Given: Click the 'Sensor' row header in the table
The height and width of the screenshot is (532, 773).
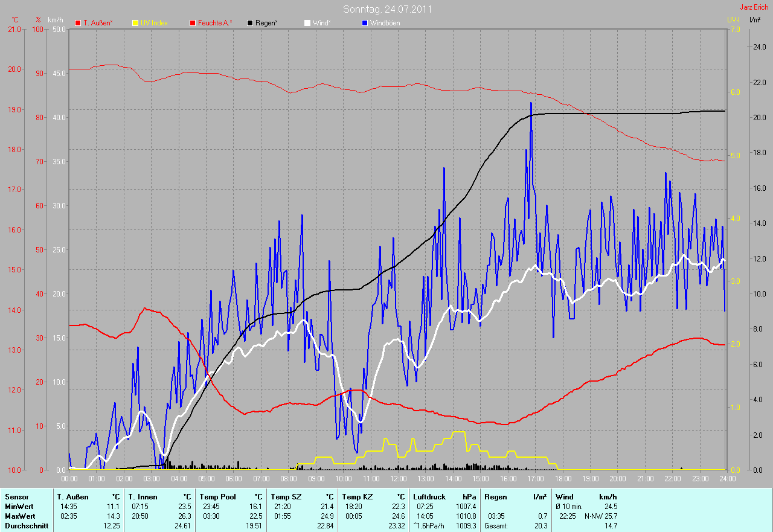Looking at the screenshot, I should coord(16,497).
